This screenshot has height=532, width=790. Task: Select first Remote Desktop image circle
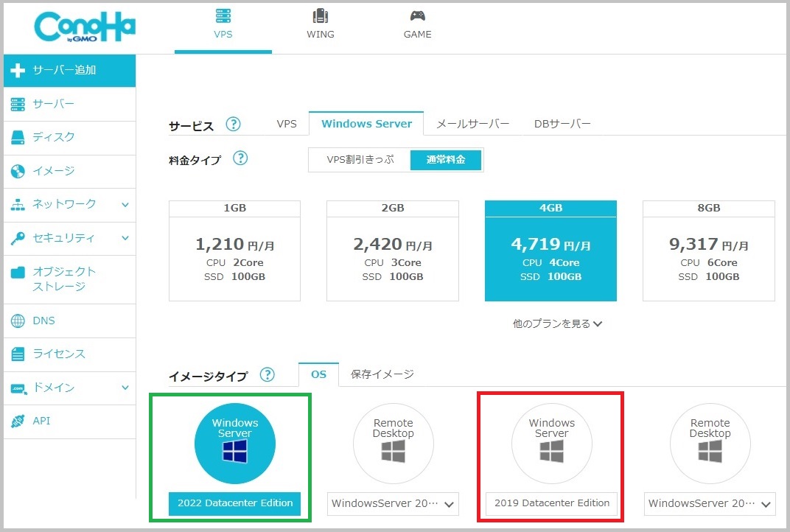[393, 444]
